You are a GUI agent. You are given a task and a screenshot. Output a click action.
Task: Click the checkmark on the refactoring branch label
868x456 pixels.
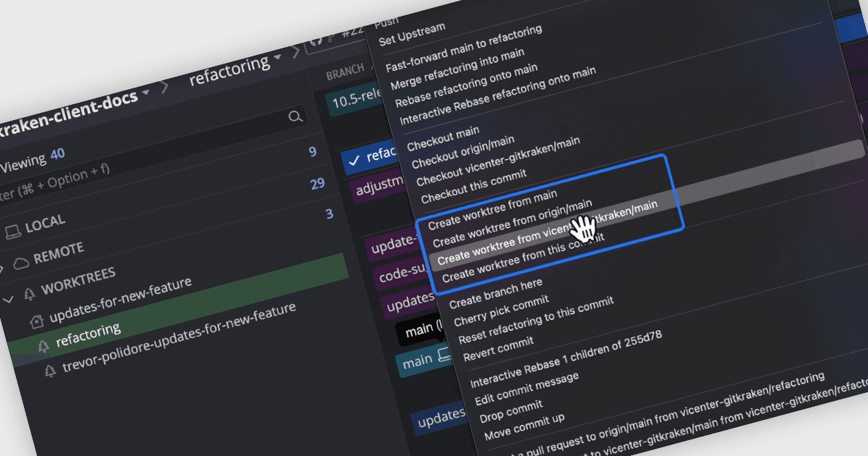pos(354,162)
